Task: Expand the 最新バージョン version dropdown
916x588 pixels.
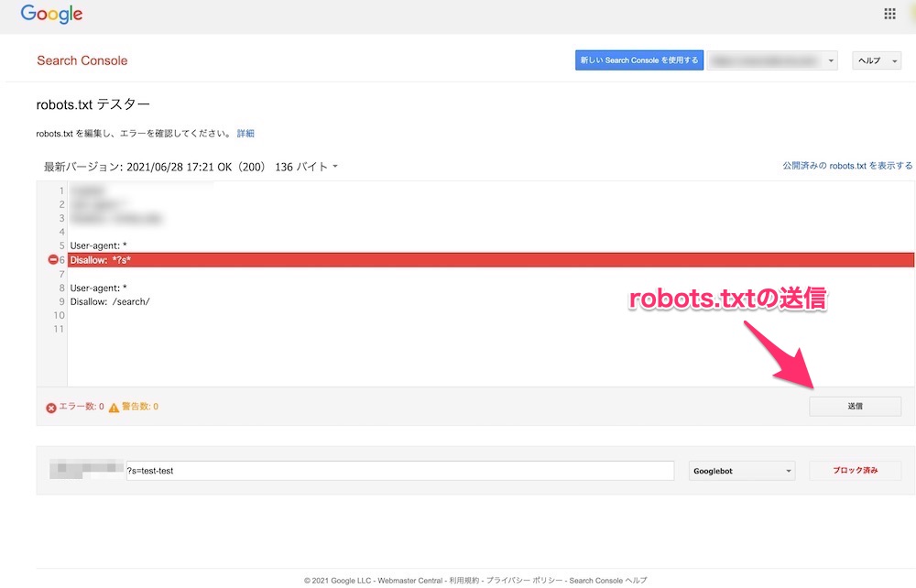Action: 191,167
